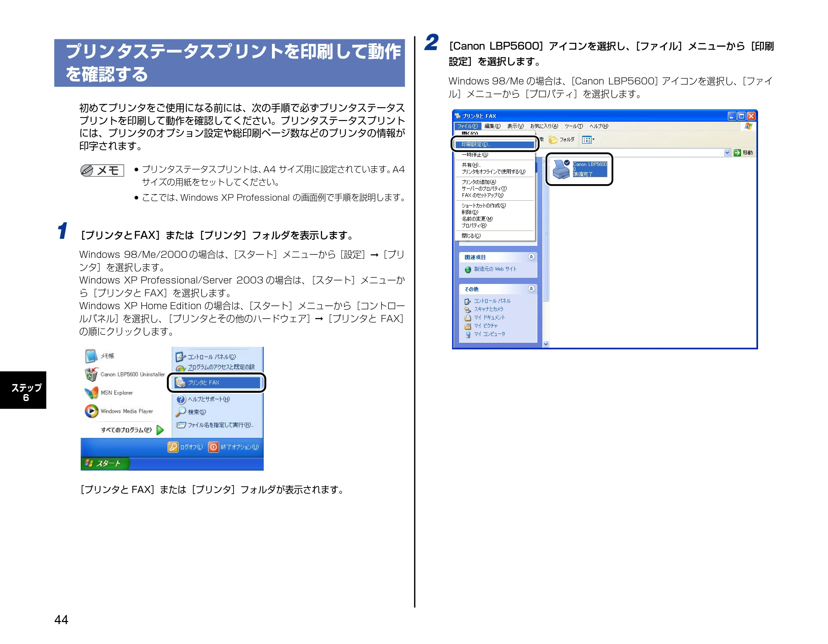The width and height of the screenshot is (828, 644).
Task: Select サーバーのプロパティ(T) menu entry
Action: [495, 189]
